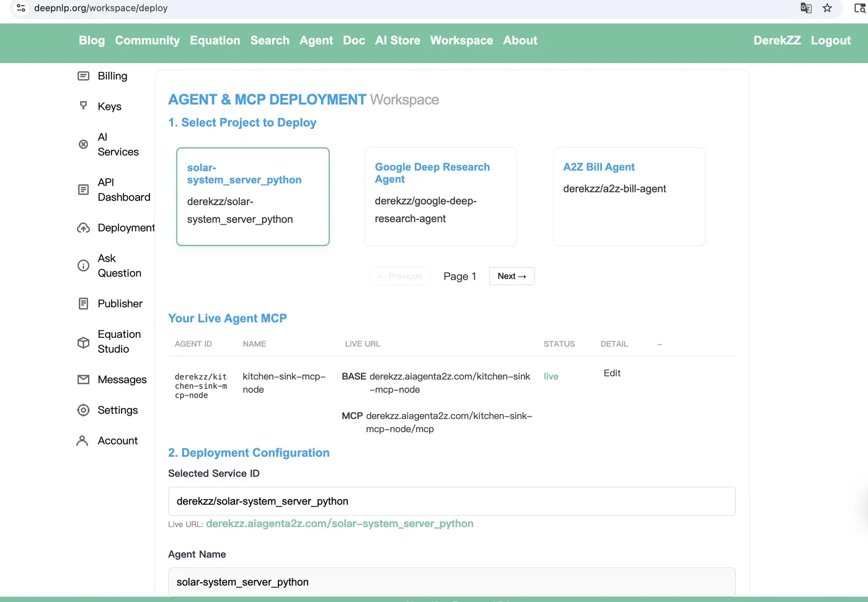
Task: Click the 'Your Live Agent MCP' heading
Action: (228, 318)
